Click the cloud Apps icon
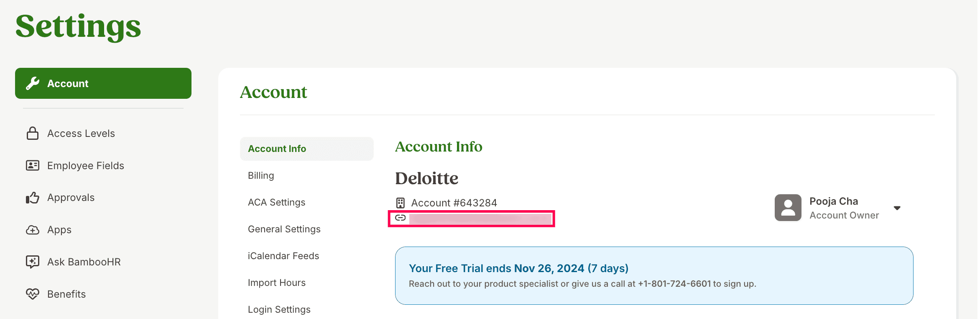The height and width of the screenshot is (319, 980). pos(33,230)
